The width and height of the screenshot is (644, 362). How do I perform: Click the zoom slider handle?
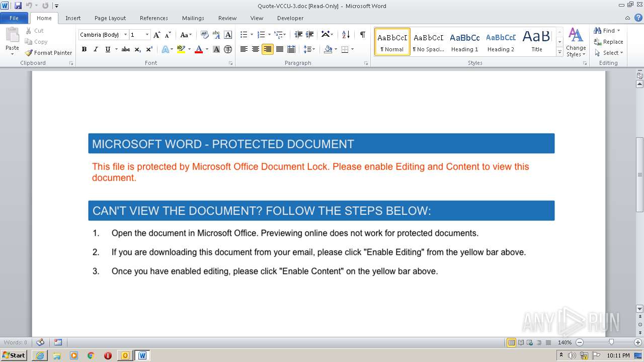[611, 342]
